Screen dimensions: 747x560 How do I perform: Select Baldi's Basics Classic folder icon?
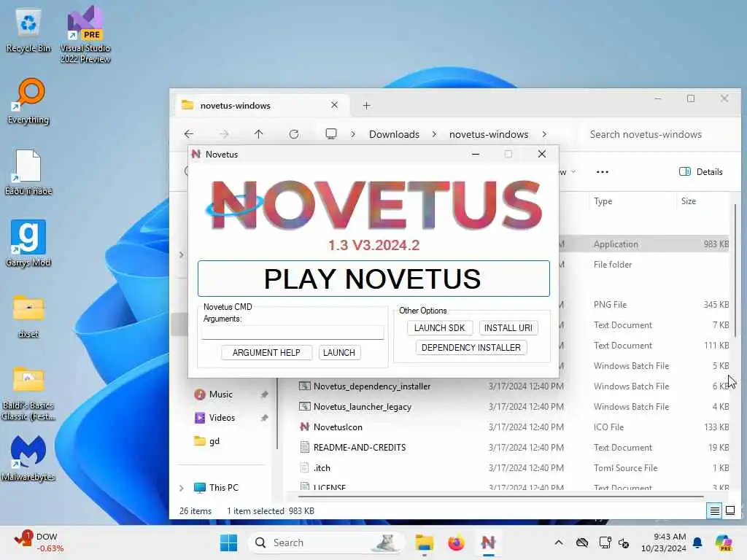tap(28, 393)
